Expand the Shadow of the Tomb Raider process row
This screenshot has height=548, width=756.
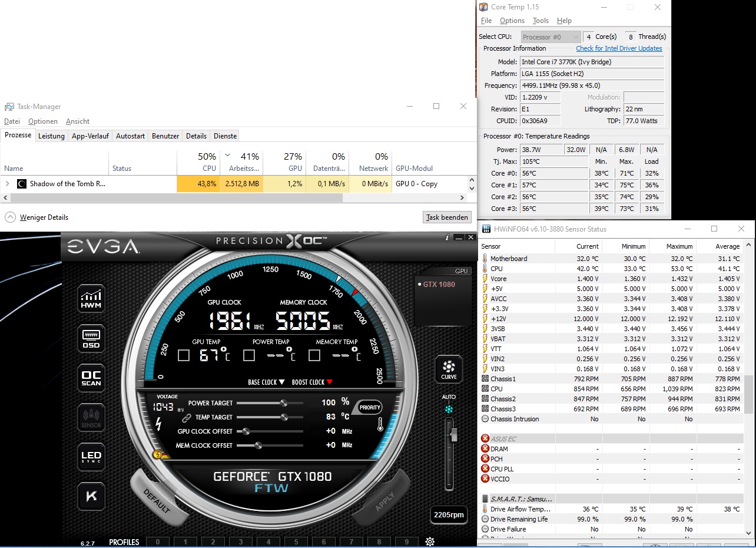[8, 184]
